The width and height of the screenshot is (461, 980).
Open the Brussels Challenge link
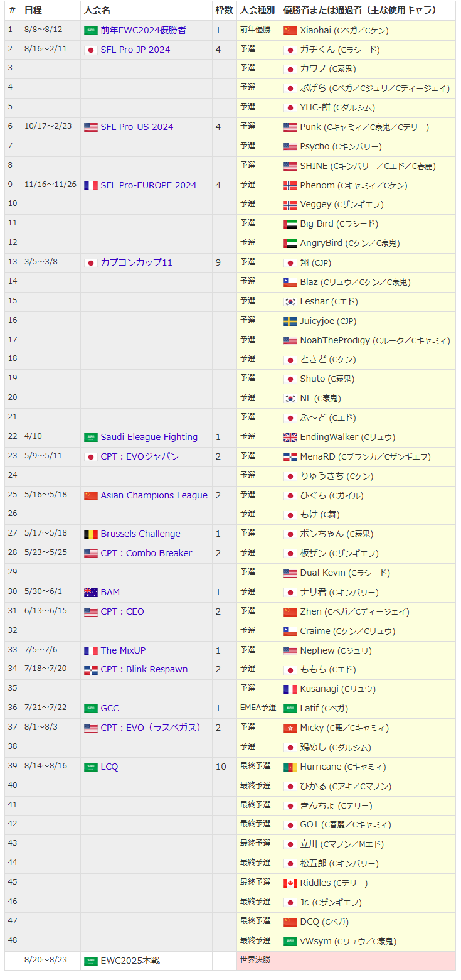[140, 534]
